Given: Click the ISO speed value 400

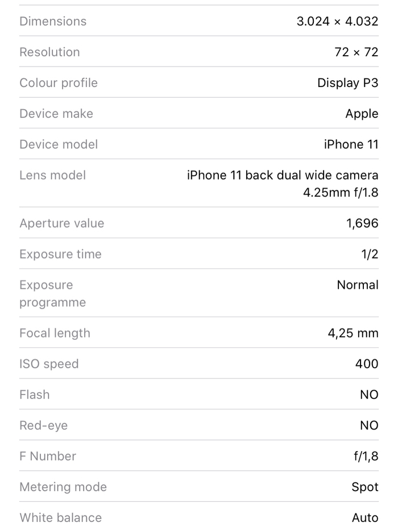Looking at the screenshot, I should coord(367,364).
